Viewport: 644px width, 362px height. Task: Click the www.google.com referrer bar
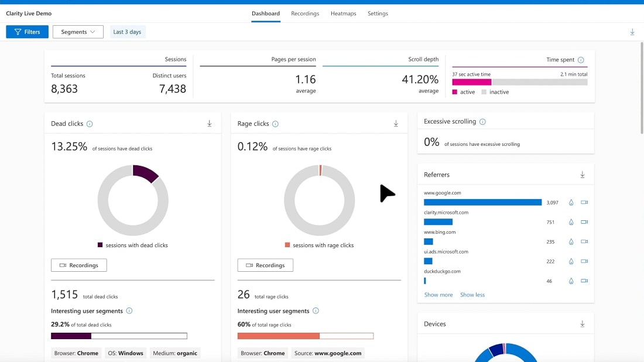coord(482,202)
